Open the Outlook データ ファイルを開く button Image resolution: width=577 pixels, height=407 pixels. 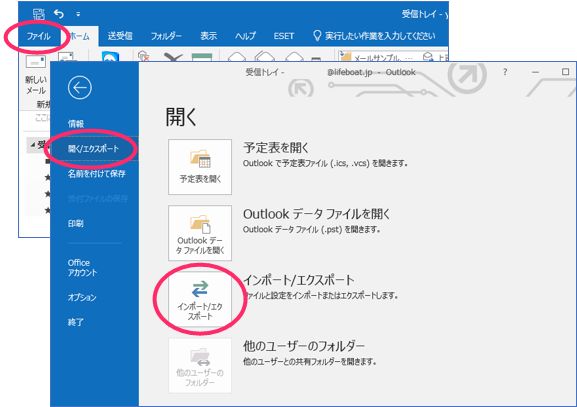(200, 233)
